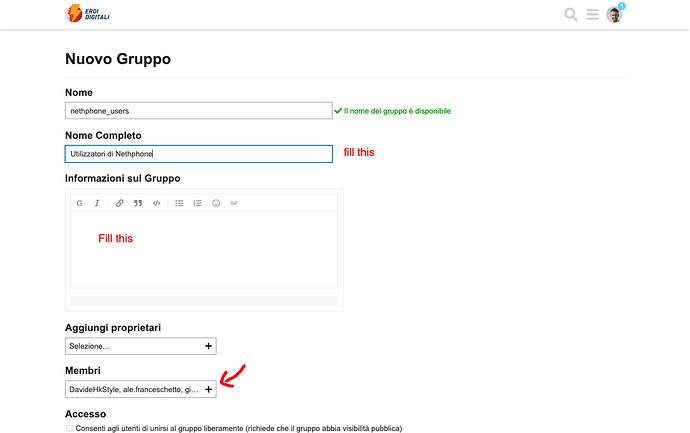The height and width of the screenshot is (433, 690).
Task: Click the Nuovo Gruppo heading
Action: click(118, 59)
